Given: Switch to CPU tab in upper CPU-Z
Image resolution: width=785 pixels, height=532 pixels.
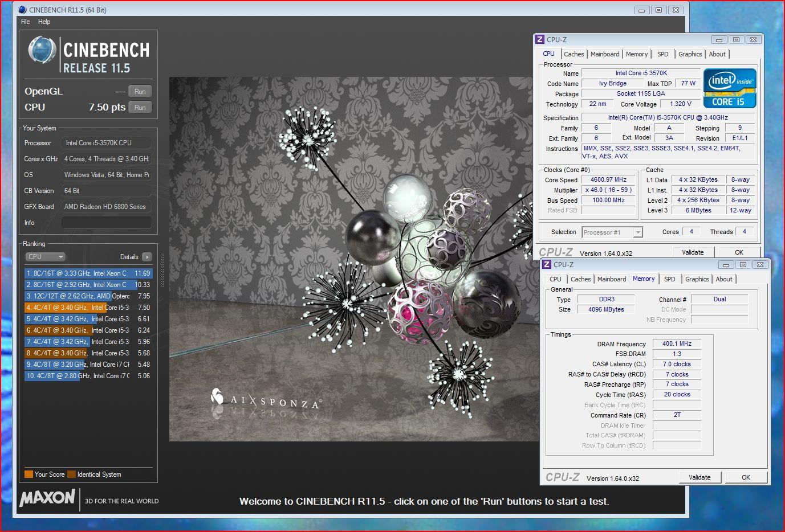Looking at the screenshot, I should click(548, 54).
